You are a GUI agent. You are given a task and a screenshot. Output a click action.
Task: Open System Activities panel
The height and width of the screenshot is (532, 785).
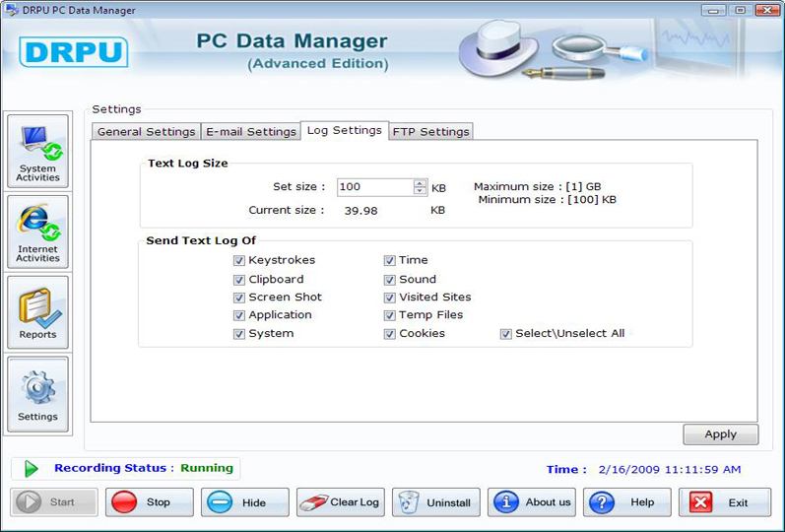click(37, 152)
